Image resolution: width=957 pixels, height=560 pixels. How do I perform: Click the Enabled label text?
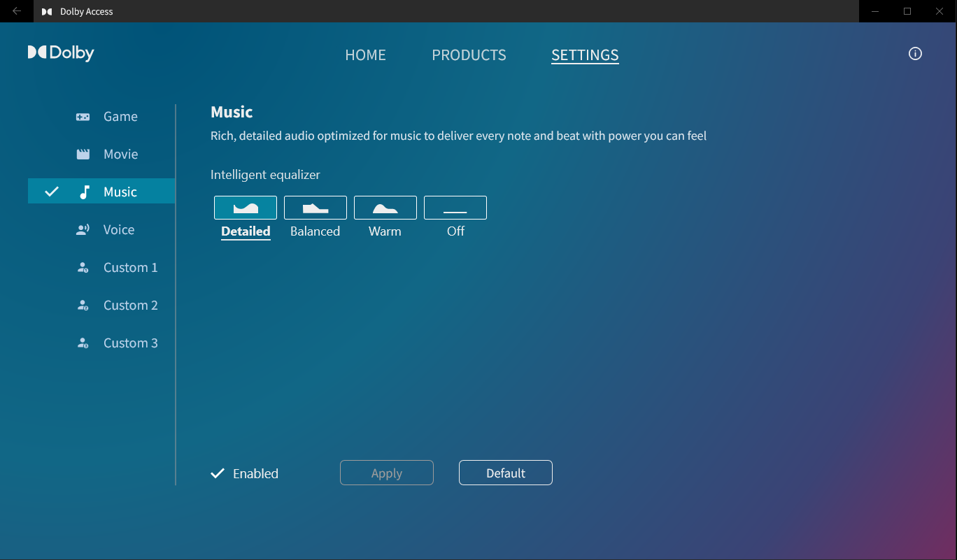(255, 473)
